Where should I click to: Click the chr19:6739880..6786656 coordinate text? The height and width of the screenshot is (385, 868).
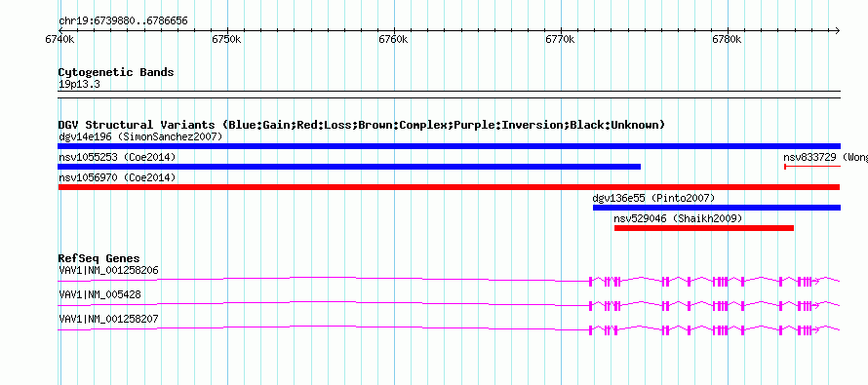coord(123,21)
